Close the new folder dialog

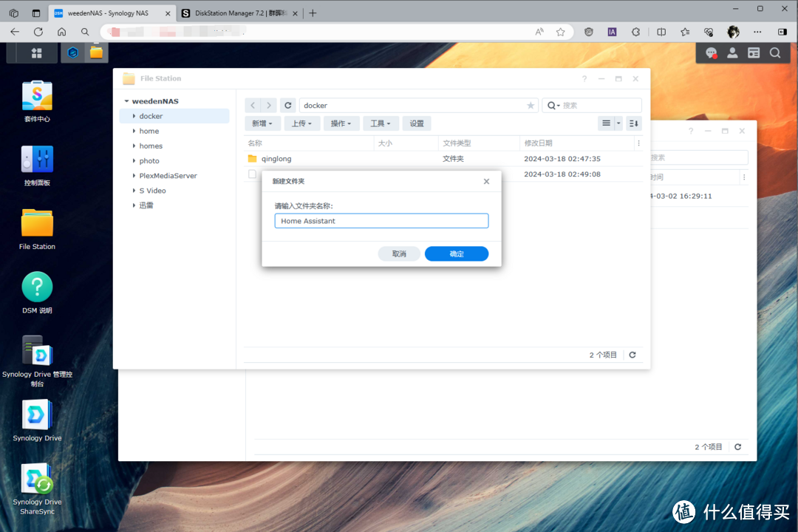click(x=486, y=181)
